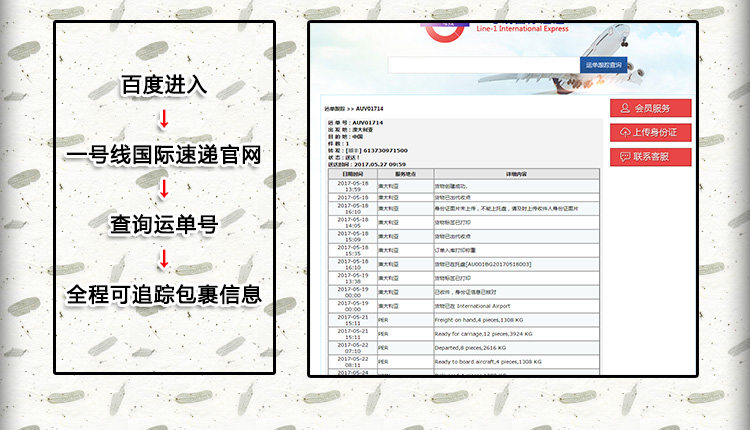Open the 联系客服 contact support button
750x430 pixels.
click(651, 157)
